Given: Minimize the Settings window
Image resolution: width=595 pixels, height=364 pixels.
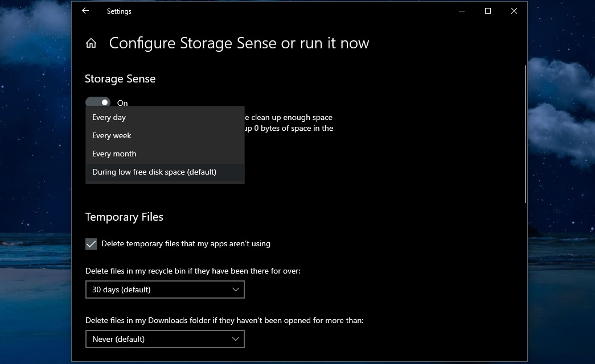Looking at the screenshot, I should point(461,11).
